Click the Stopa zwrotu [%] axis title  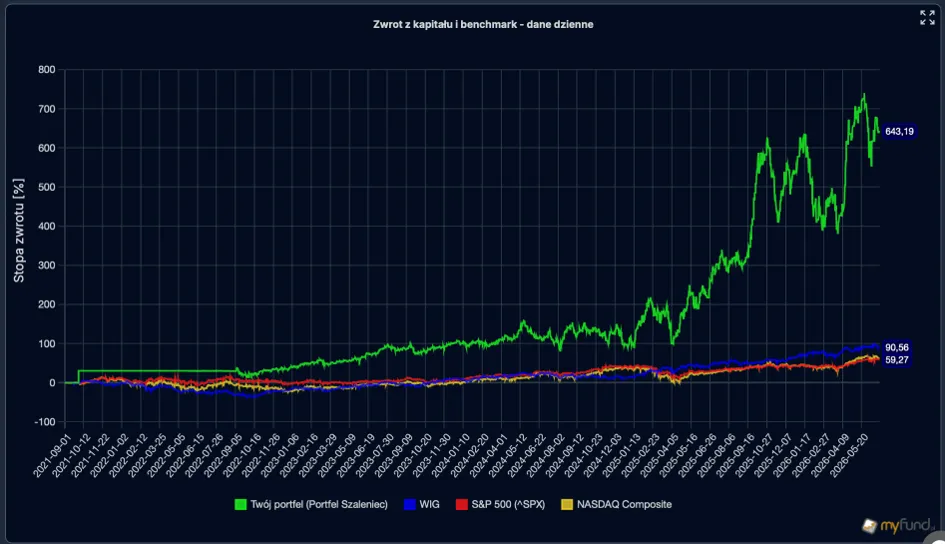click(x=19, y=230)
